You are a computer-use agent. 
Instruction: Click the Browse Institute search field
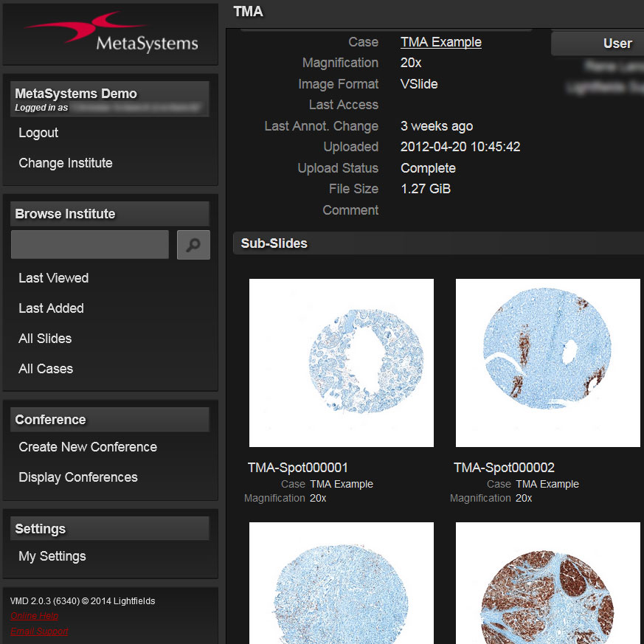90,245
